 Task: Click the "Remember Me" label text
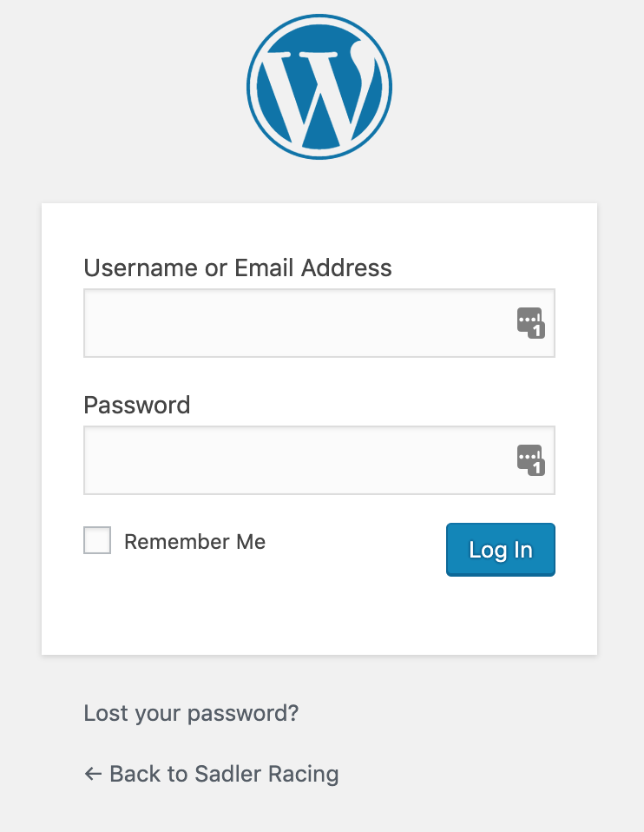pyautogui.click(x=194, y=542)
